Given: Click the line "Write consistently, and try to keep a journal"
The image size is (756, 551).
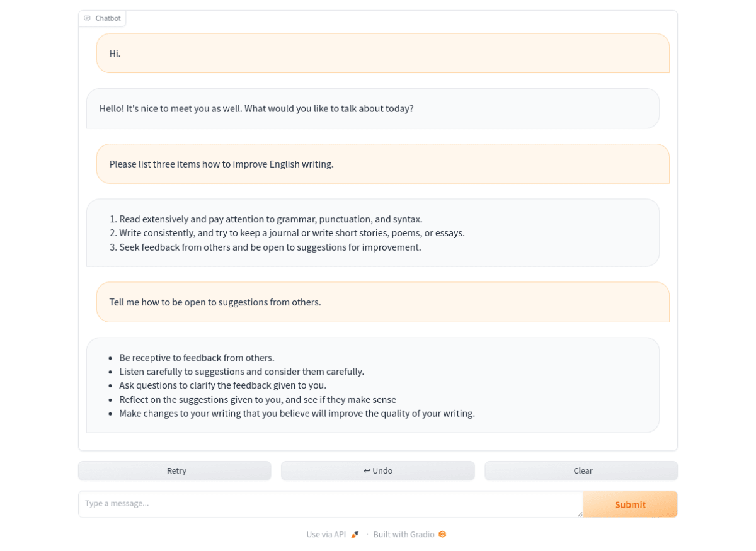Looking at the screenshot, I should pos(292,233).
